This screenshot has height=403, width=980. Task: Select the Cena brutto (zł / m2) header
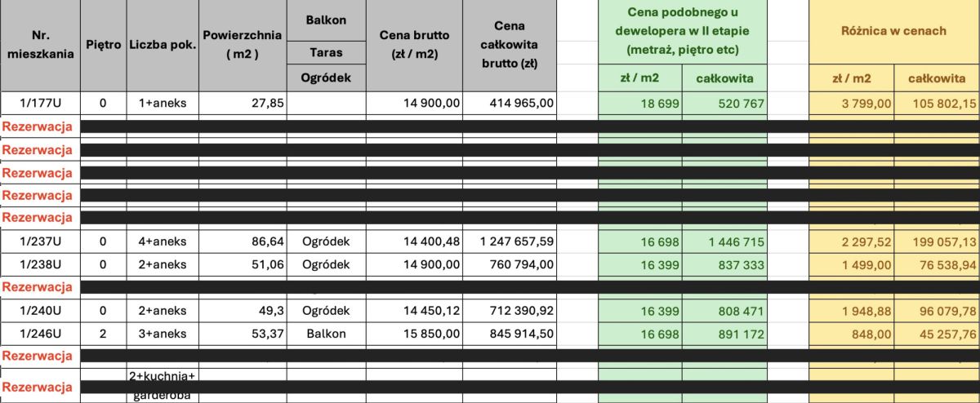point(414,45)
